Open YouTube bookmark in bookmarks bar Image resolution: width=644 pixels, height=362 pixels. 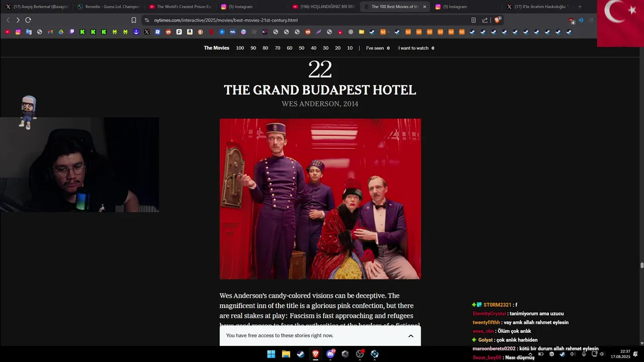[x=8, y=32]
